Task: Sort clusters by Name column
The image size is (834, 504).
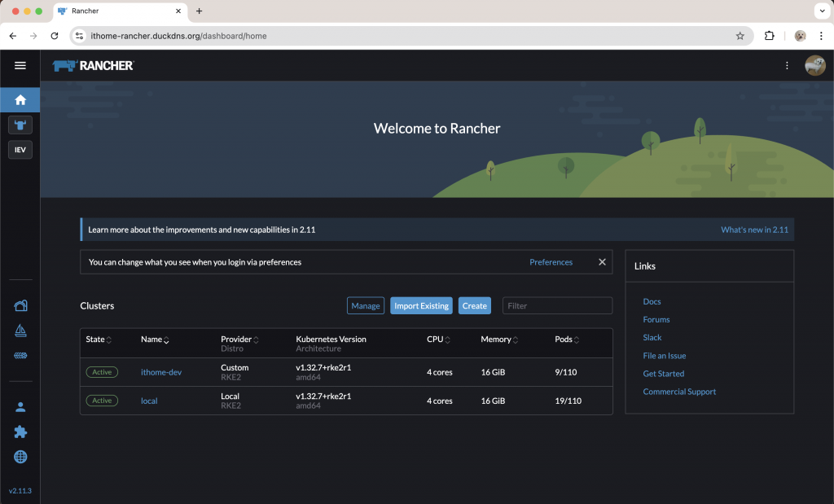Action: pos(155,340)
